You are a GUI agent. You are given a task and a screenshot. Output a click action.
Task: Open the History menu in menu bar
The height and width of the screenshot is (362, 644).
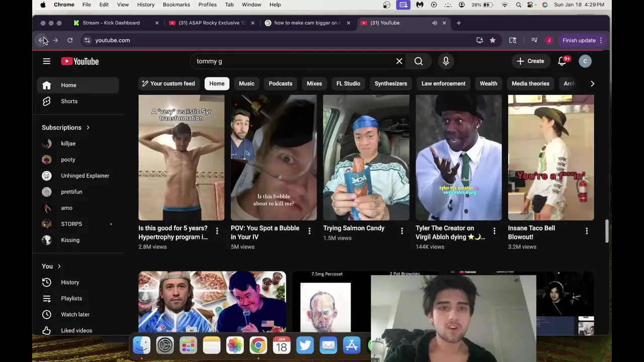[x=146, y=5]
